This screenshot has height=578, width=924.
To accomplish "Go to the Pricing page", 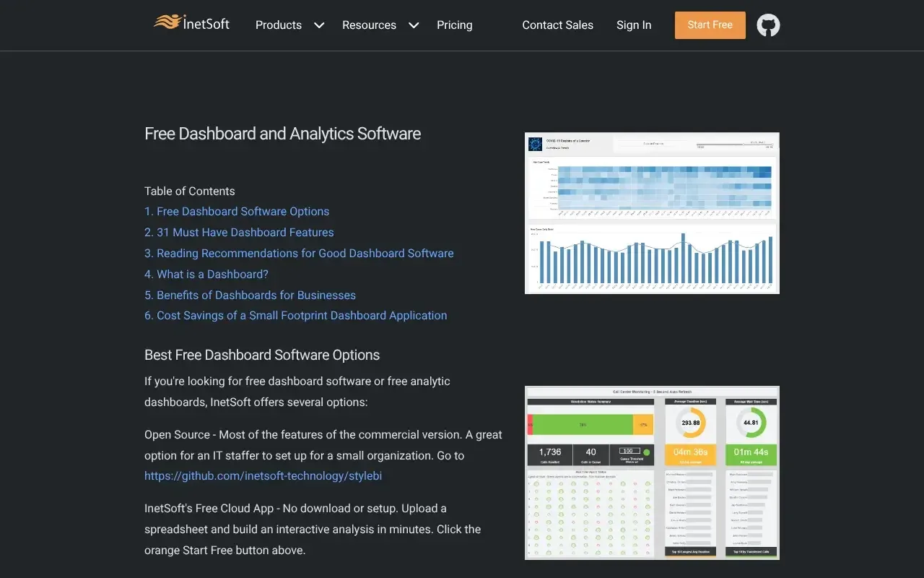I will (454, 25).
